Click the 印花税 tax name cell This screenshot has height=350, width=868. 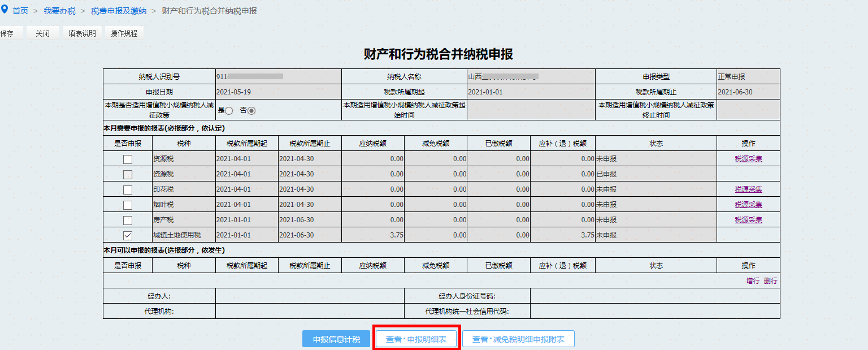(184, 189)
